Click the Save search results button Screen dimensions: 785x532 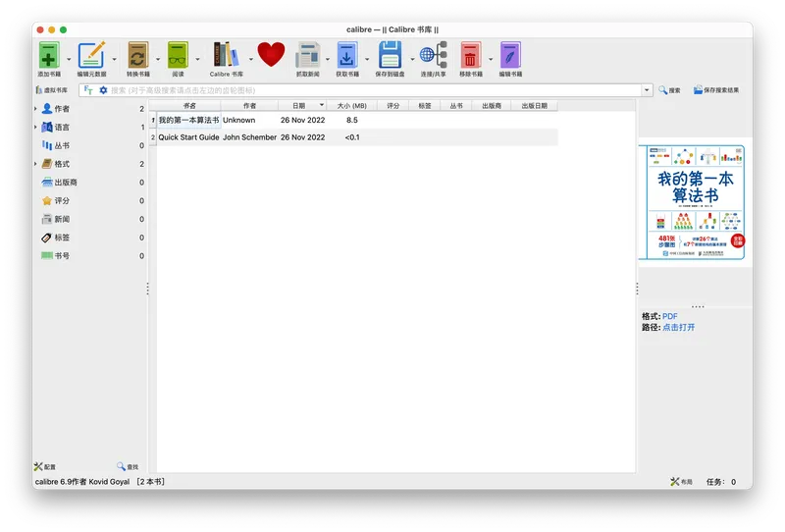click(716, 90)
